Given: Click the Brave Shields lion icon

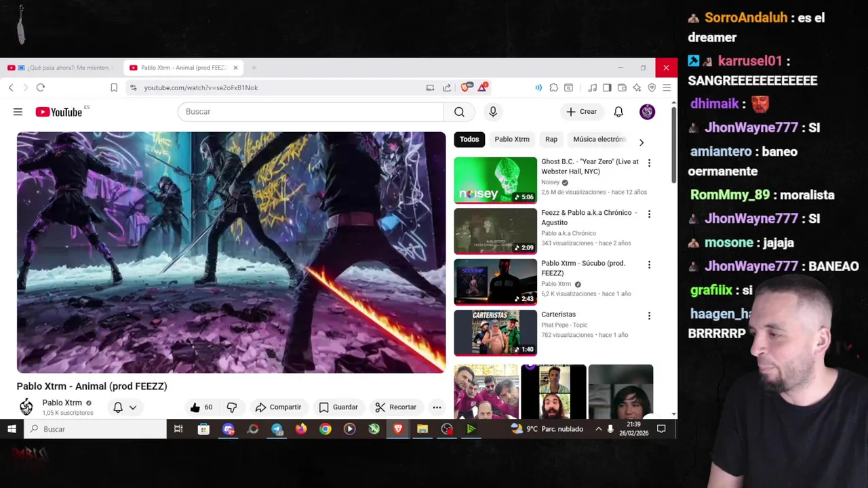Looking at the screenshot, I should click(x=466, y=87).
